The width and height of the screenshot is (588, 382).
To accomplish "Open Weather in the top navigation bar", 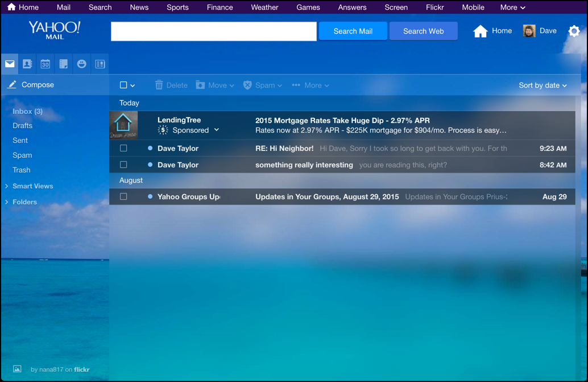I will (264, 7).
